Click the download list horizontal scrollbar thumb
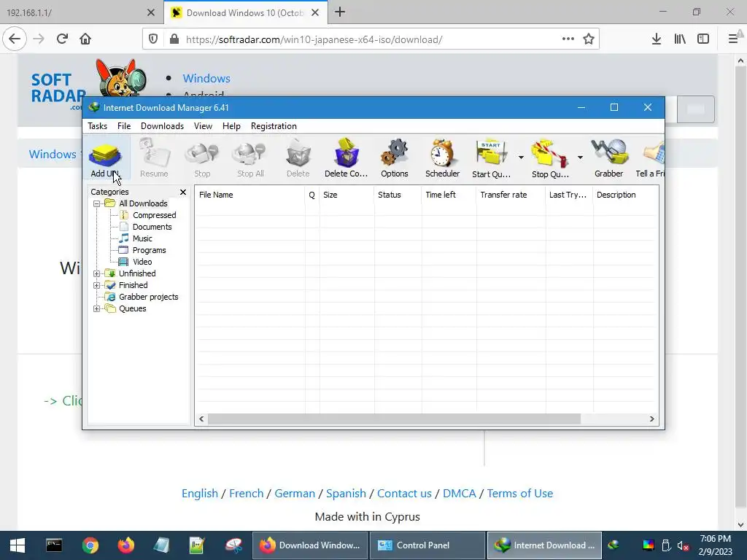Screen dimensions: 747x560 point(394,419)
